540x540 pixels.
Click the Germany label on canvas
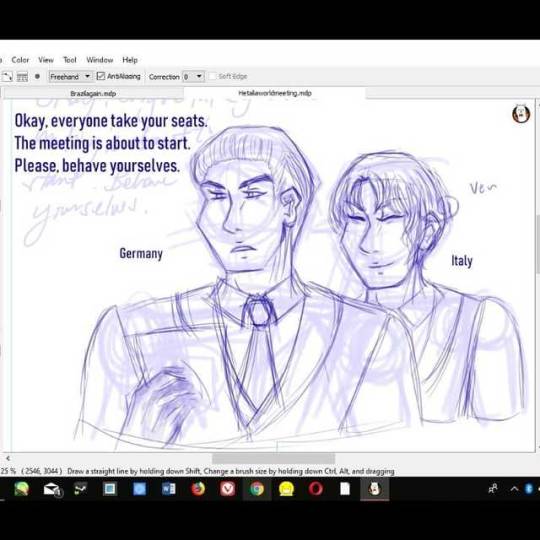[141, 254]
